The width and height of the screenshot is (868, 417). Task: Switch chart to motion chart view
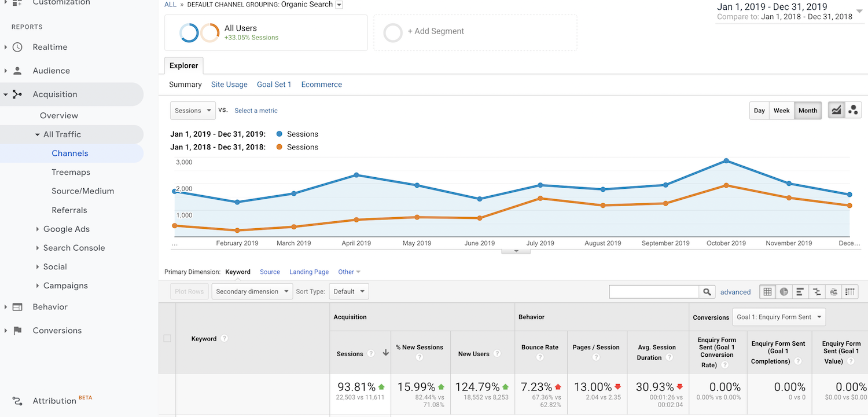[x=854, y=110]
